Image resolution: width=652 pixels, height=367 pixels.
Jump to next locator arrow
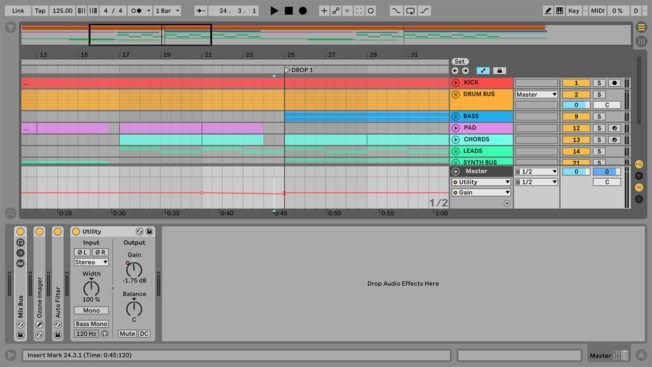pos(465,71)
